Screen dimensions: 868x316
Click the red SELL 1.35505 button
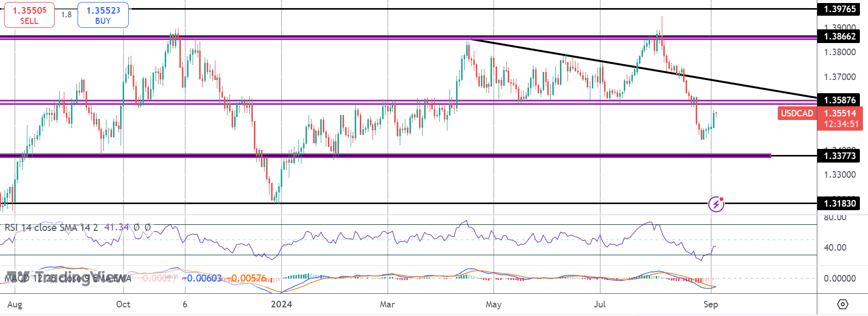tap(29, 15)
